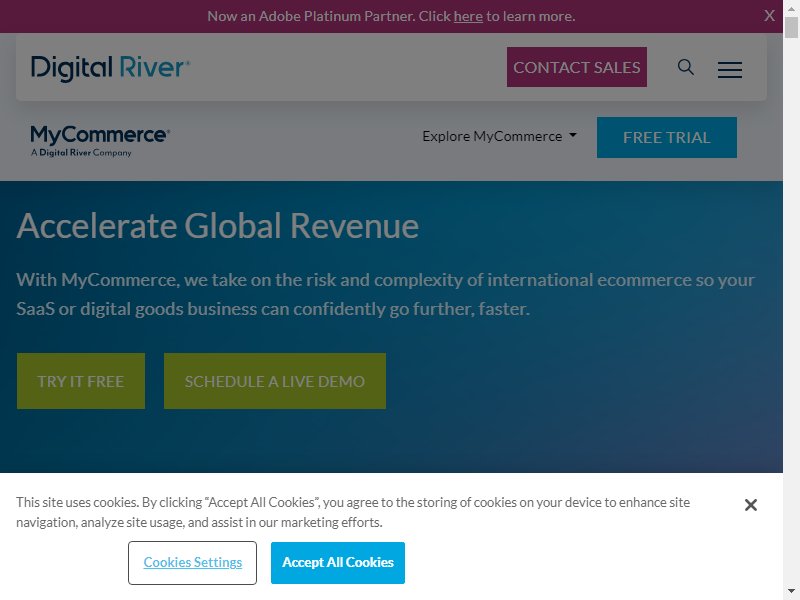Image resolution: width=800 pixels, height=600 pixels.
Task: Click the TRY IT FREE button
Action: click(81, 381)
